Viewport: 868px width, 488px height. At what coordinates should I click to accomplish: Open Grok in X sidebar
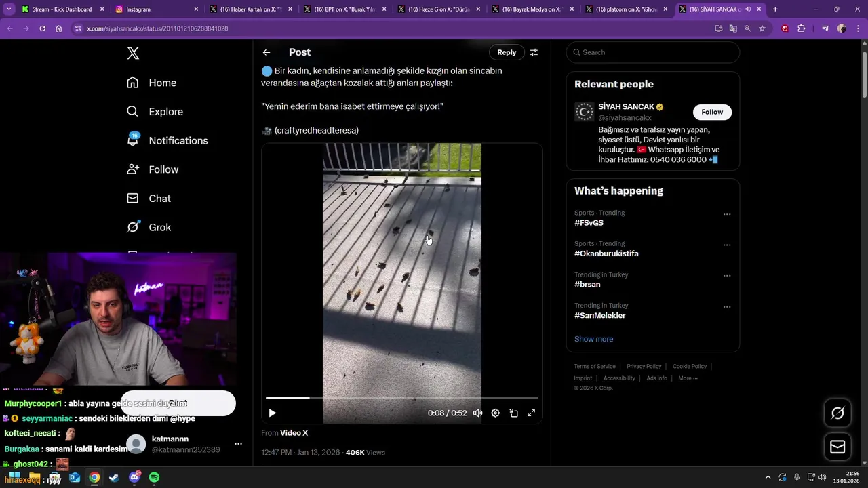point(149,228)
